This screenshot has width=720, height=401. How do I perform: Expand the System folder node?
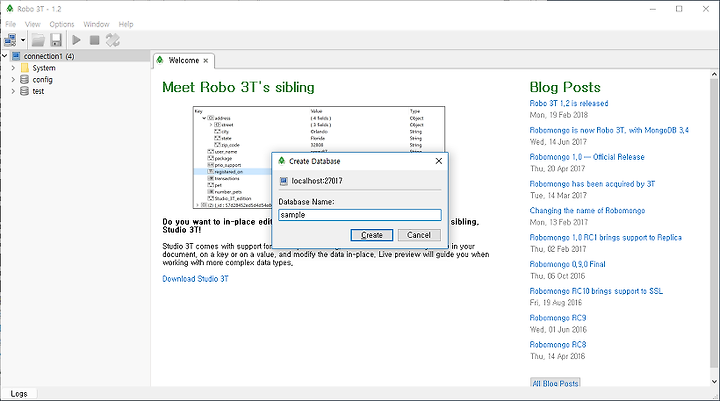pos(13,68)
